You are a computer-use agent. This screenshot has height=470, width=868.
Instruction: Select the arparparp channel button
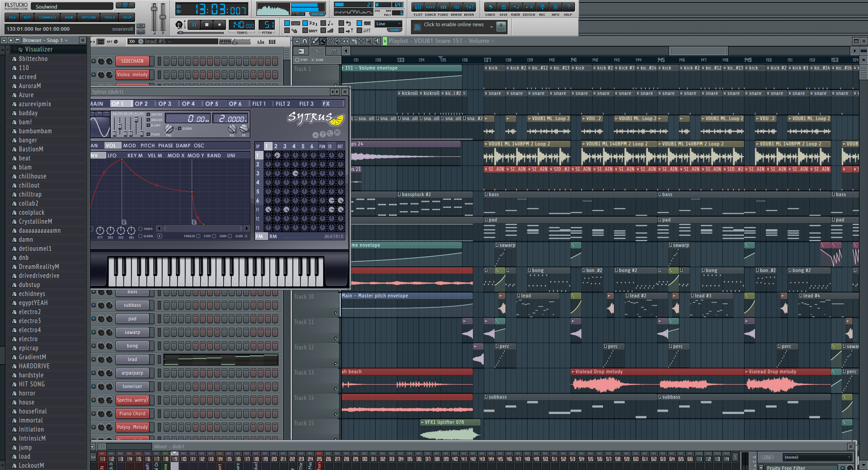point(132,373)
